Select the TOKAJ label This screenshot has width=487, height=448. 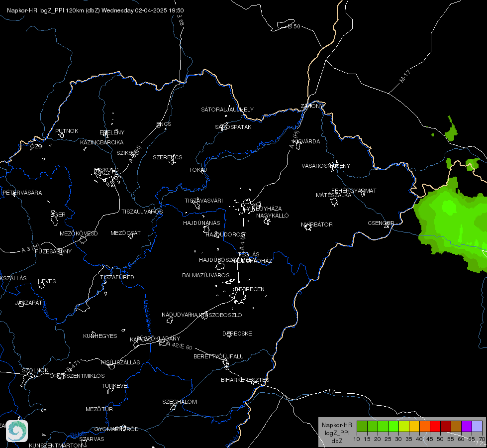tap(198, 170)
